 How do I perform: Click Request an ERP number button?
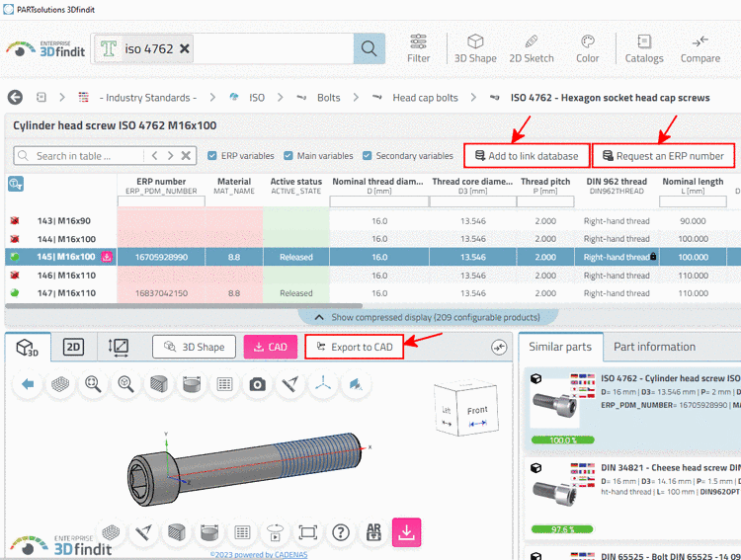coord(664,156)
